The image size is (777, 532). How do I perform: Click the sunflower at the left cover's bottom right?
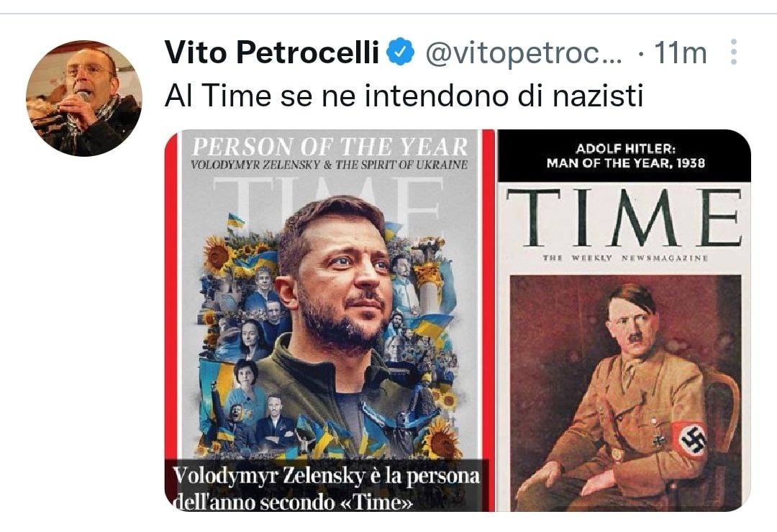pyautogui.click(x=442, y=439)
